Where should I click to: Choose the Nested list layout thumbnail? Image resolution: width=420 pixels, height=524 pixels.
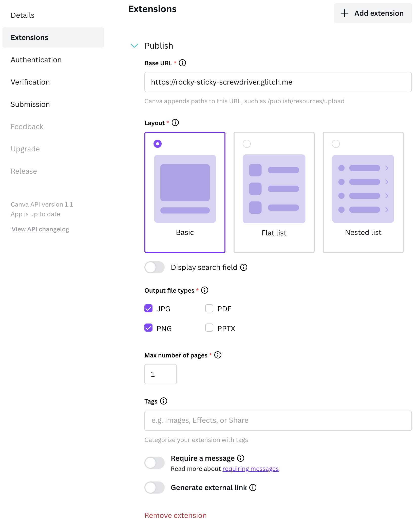(x=363, y=189)
